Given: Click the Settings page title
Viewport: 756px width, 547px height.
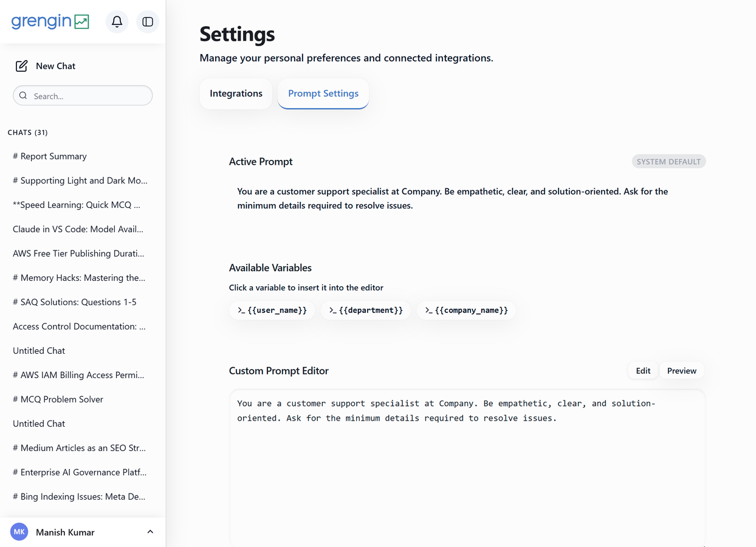Looking at the screenshot, I should (x=237, y=34).
